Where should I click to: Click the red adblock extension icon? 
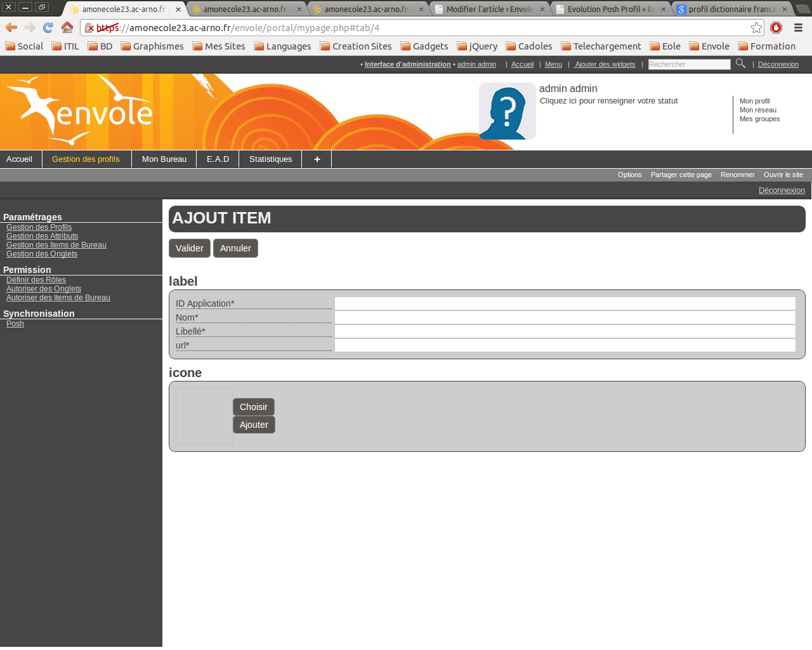(776, 28)
